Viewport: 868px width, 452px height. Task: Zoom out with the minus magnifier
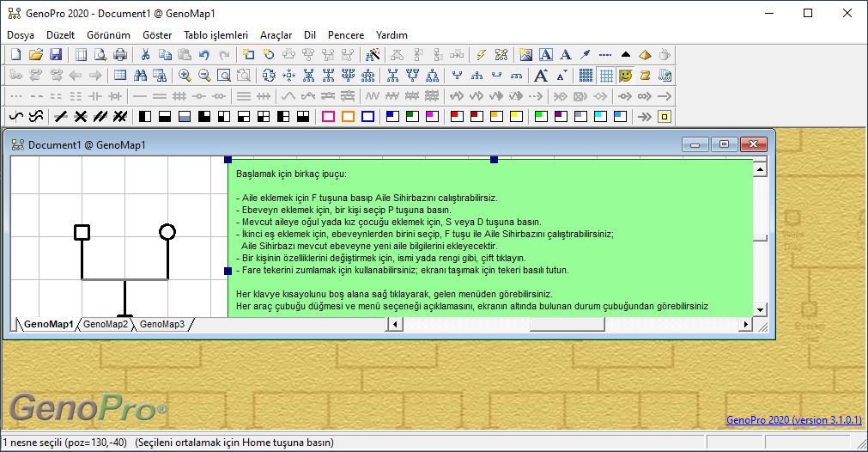coord(204,76)
